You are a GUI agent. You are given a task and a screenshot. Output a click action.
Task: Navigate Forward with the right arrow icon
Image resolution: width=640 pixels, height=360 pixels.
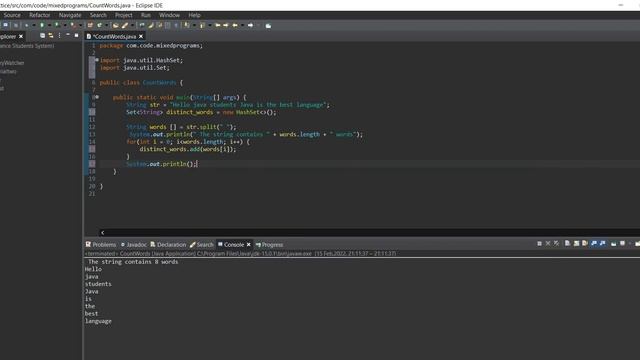click(x=250, y=25)
